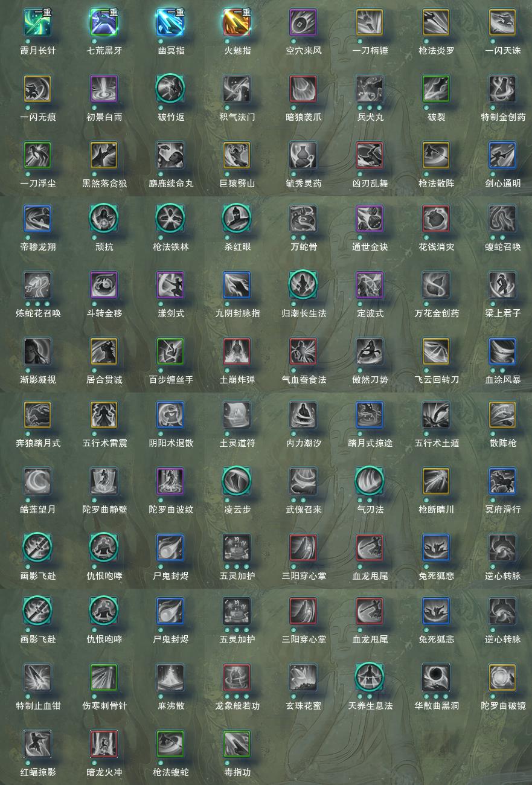Click the 一闪无痕 skill icon

[37, 89]
